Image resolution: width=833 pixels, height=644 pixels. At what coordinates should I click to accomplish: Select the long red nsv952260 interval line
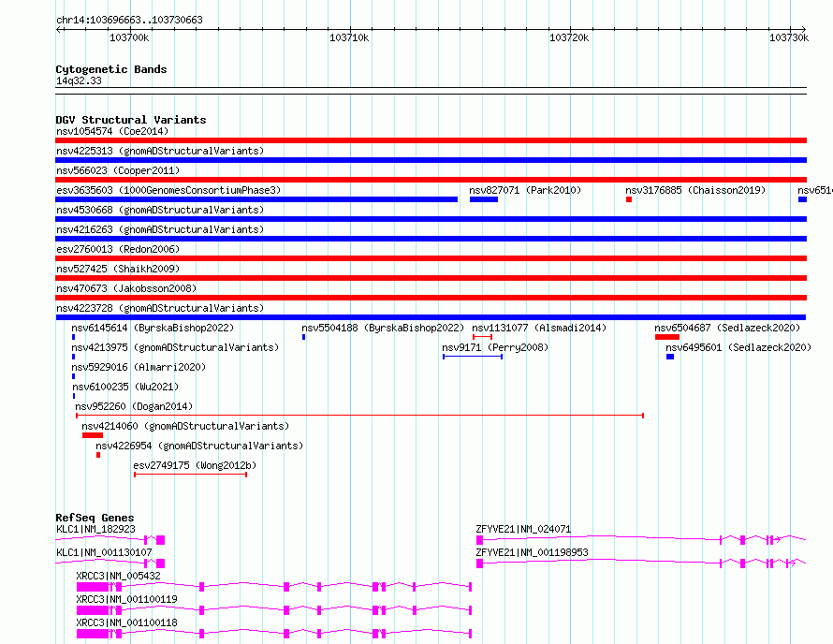pos(359,416)
